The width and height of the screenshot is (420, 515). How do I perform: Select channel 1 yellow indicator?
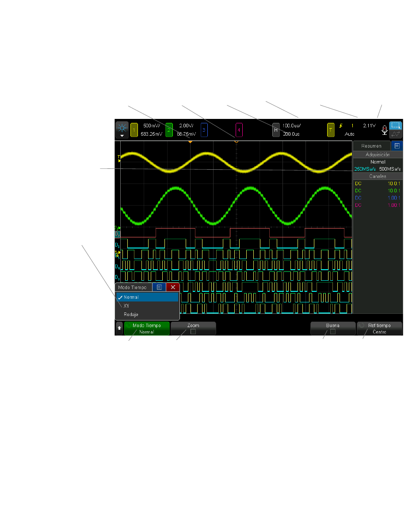(x=134, y=130)
